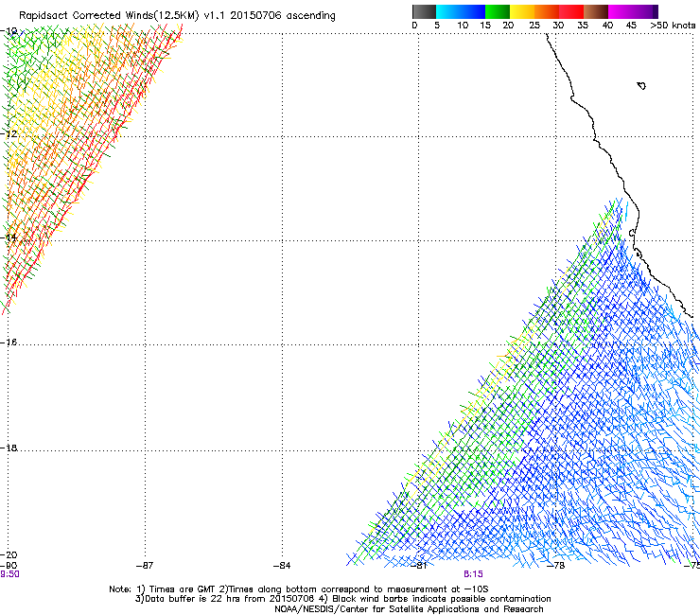The width and height of the screenshot is (700, 615).
Task: Click the small island outline east of the coastline
Action: [x=641, y=86]
